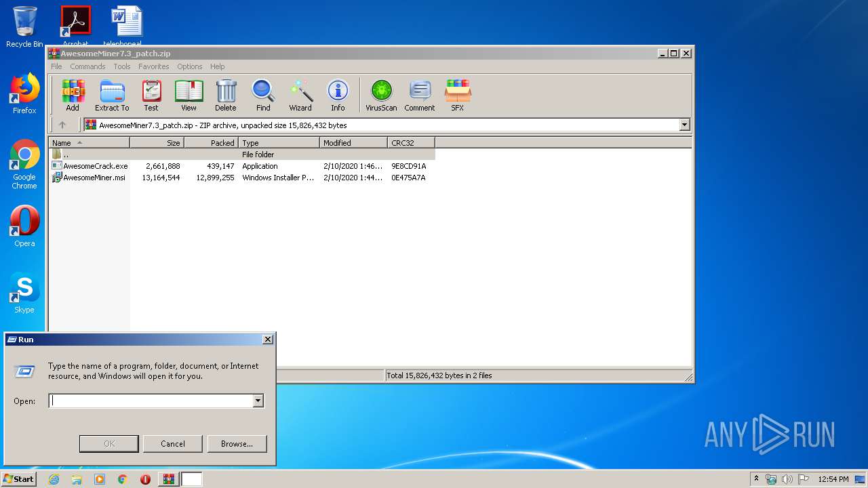Open the Recycle Bin desktop icon
This screenshot has width=868, height=488.
(24, 27)
